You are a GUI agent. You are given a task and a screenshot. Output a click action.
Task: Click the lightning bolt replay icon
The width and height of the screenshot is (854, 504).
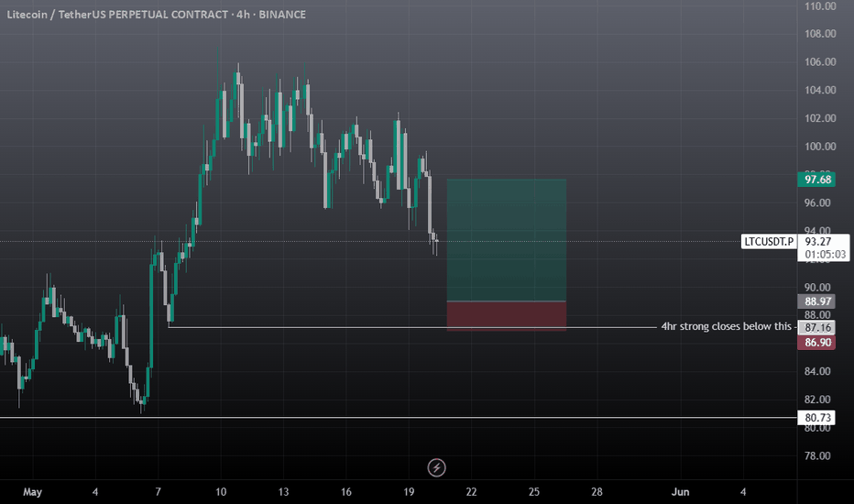[x=436, y=467]
